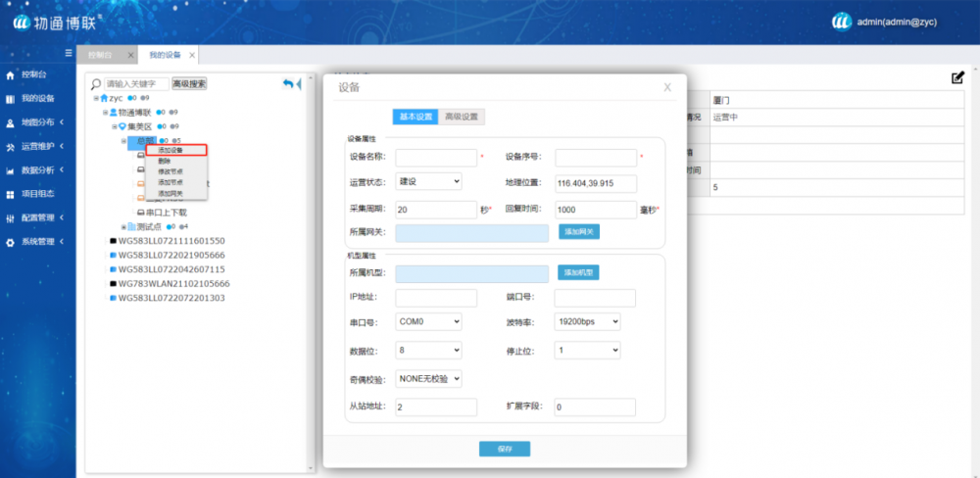980x478 pixels.
Task: Click the home icon of zyc node
Action: [x=104, y=98]
